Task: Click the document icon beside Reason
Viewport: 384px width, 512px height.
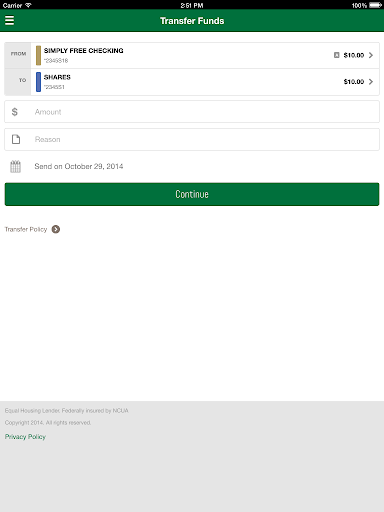Action: tap(16, 139)
